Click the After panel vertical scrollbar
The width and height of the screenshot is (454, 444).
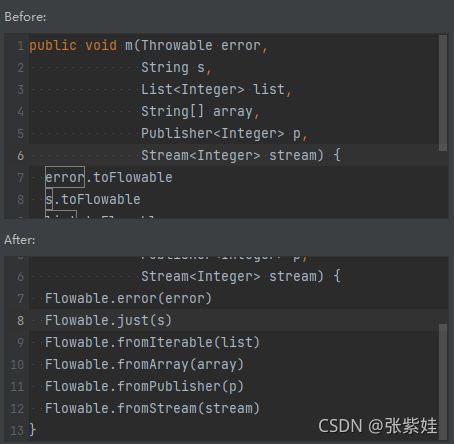point(443,381)
